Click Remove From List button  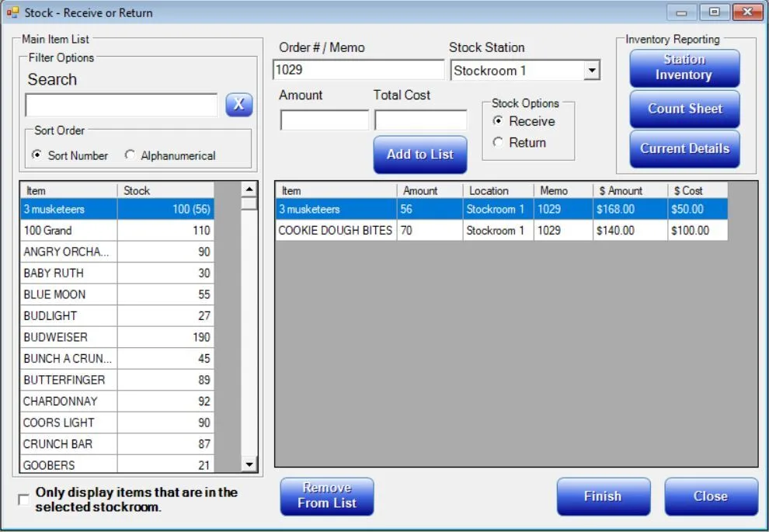pyautogui.click(x=327, y=496)
